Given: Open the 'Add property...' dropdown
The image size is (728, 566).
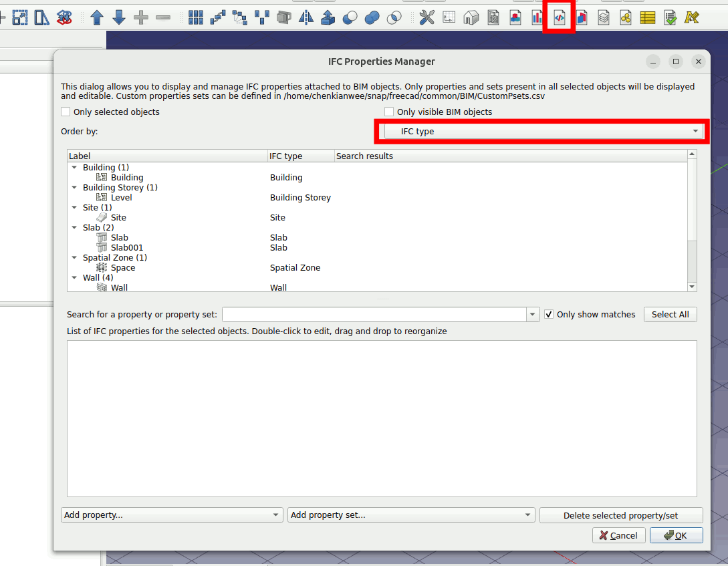Looking at the screenshot, I should tap(172, 515).
